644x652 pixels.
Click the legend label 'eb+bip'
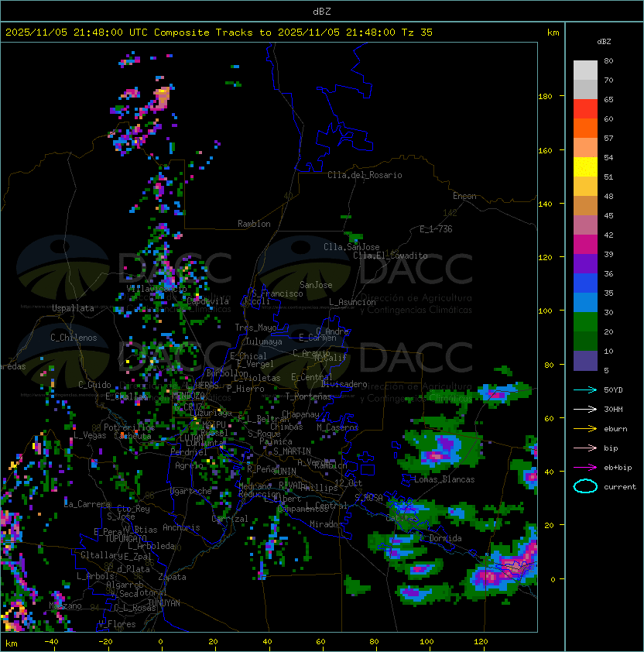[618, 468]
